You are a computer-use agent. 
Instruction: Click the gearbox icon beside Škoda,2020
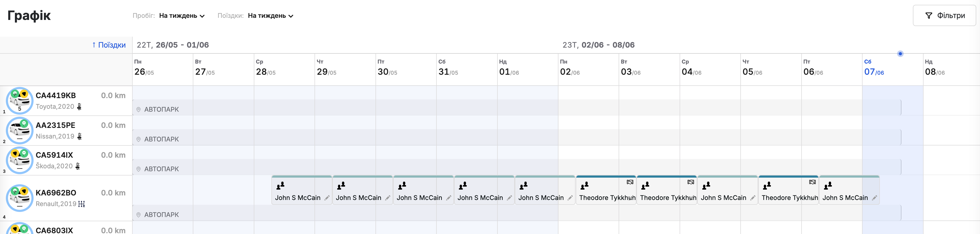[x=77, y=166]
